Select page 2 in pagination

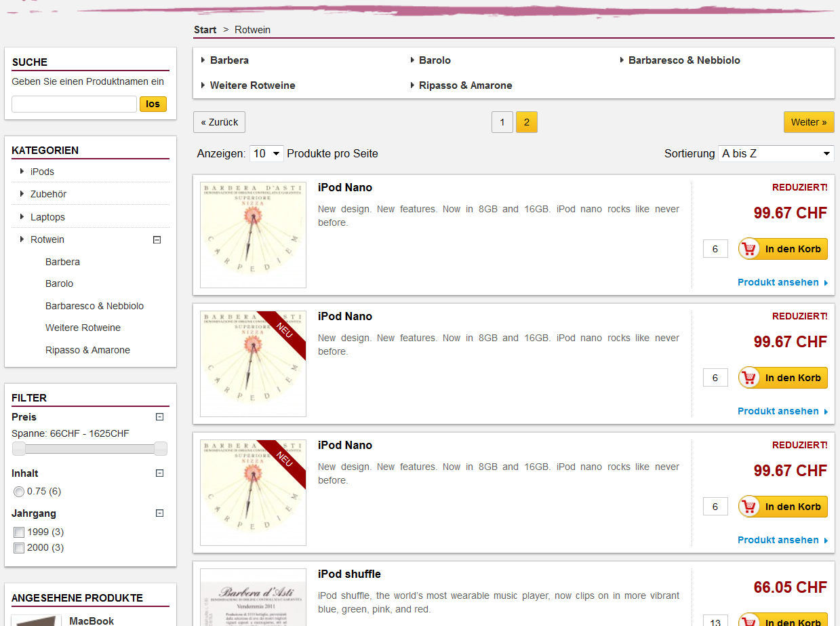click(x=527, y=122)
